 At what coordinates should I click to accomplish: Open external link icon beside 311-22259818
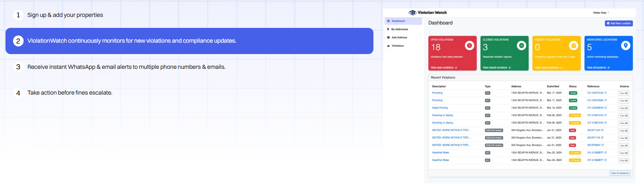pyautogui.click(x=606, y=108)
